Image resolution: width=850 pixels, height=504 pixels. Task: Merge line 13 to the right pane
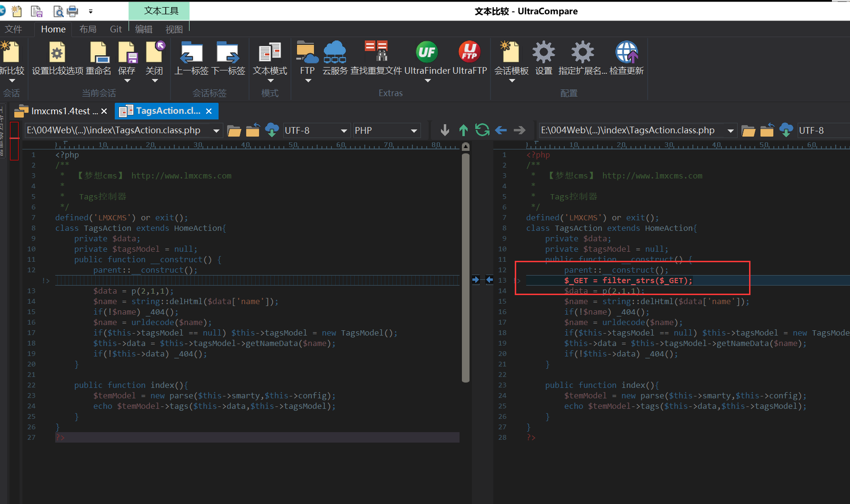coord(476,280)
